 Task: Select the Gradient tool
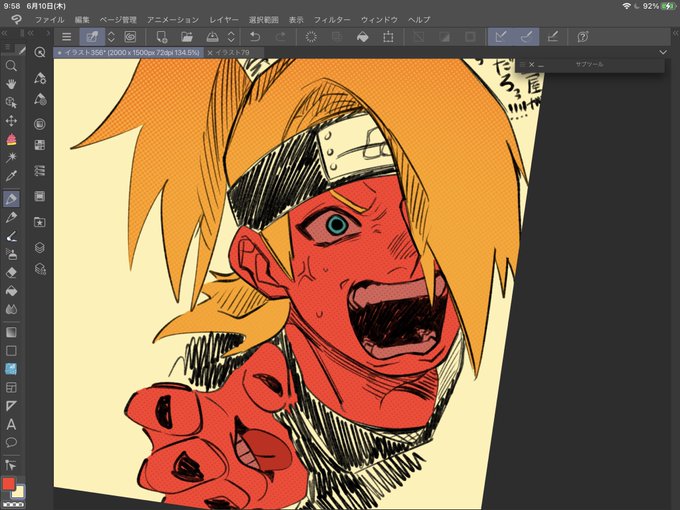click(x=11, y=332)
